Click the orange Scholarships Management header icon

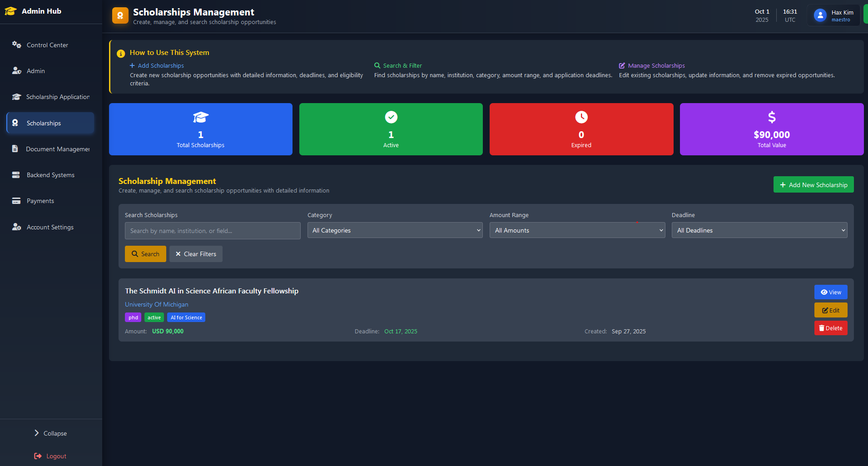[120, 15]
